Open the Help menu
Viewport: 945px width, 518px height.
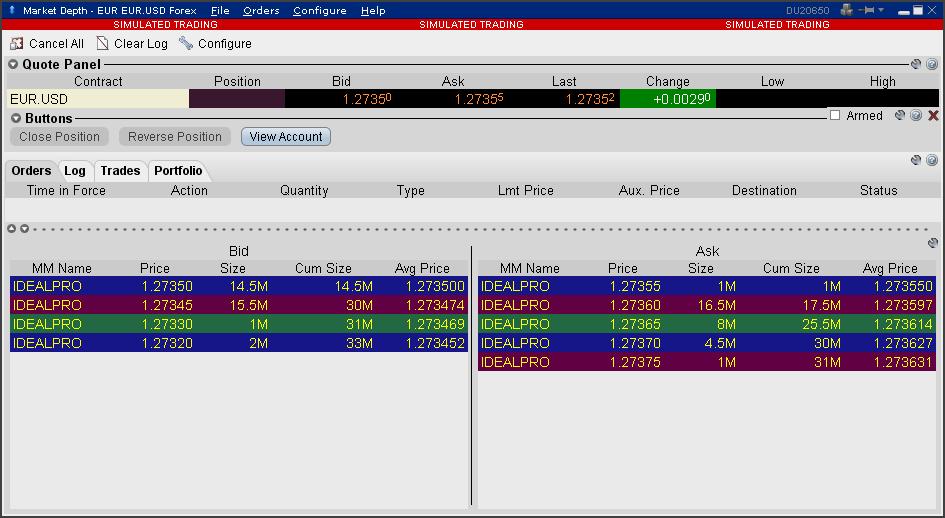tap(373, 11)
